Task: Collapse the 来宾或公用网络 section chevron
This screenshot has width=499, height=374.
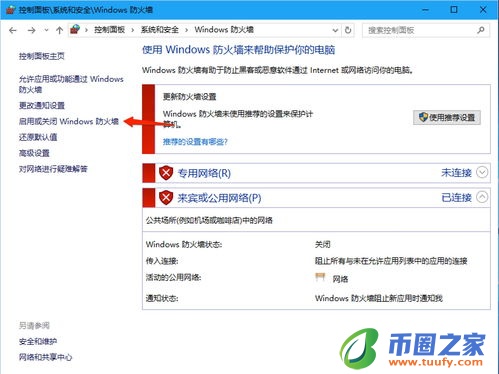Action: (482, 197)
